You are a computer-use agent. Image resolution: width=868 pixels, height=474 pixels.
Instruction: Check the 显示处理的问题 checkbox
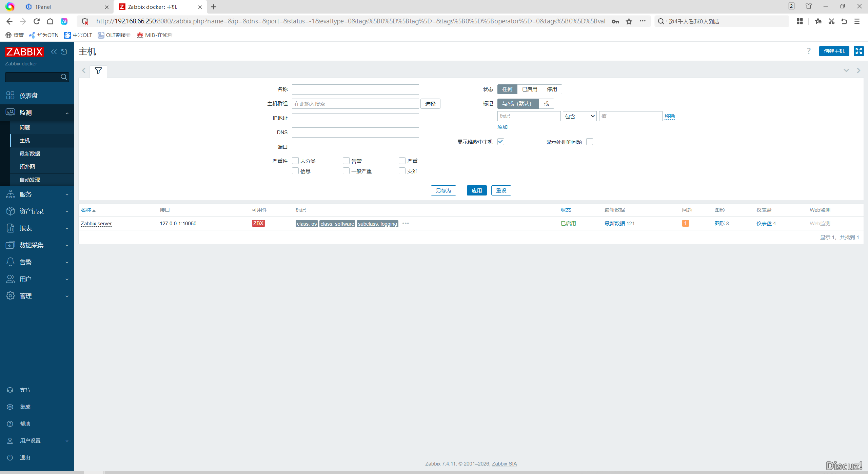pyautogui.click(x=590, y=142)
